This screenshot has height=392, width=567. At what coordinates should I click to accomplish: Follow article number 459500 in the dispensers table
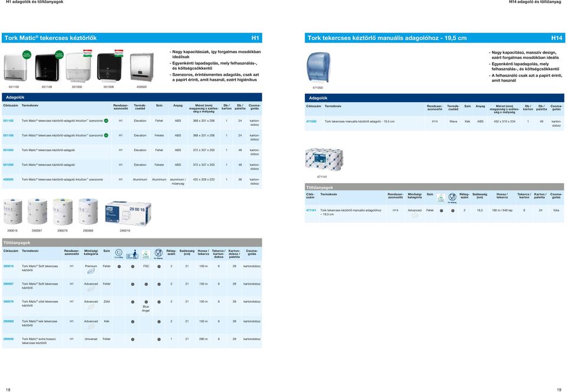[x=8, y=179]
